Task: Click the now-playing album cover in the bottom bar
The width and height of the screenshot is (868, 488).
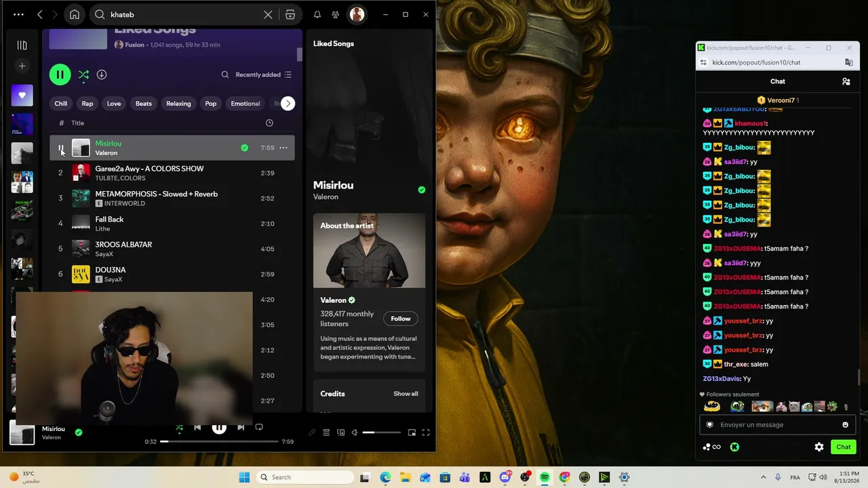Action: (22, 433)
